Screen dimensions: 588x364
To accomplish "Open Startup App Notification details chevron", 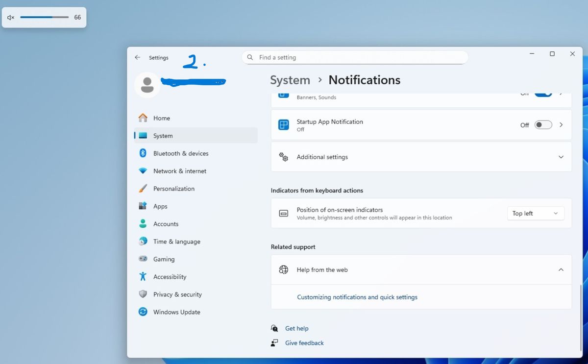I will tap(561, 125).
